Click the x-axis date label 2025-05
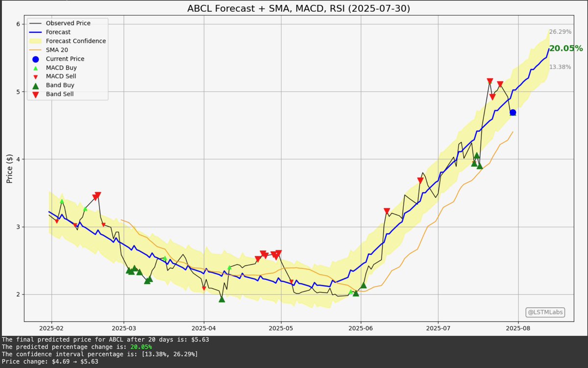Image resolution: width=588 pixels, height=368 pixels. [x=281, y=328]
